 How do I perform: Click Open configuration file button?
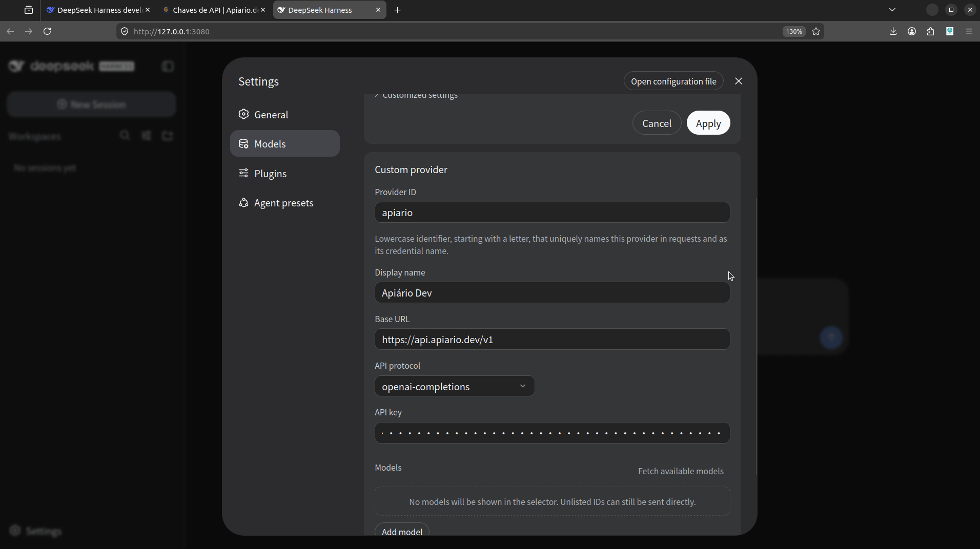pos(673,81)
